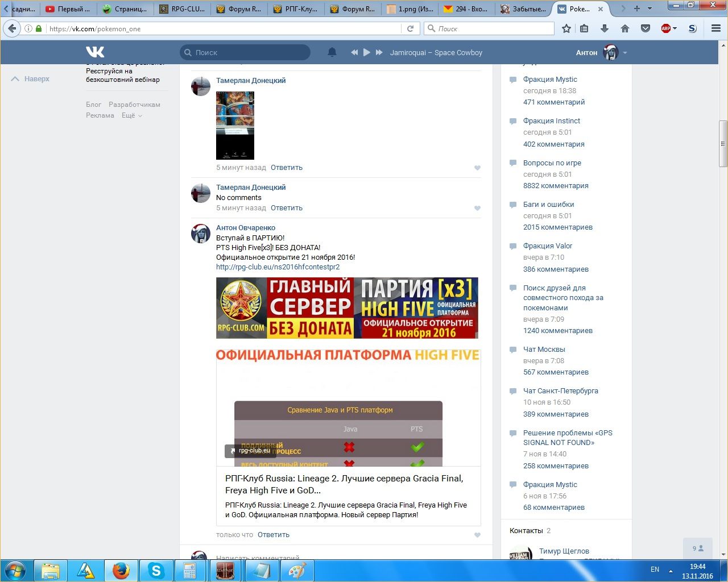
Task: Open Антон profile dropdown menu
Action: point(624,52)
